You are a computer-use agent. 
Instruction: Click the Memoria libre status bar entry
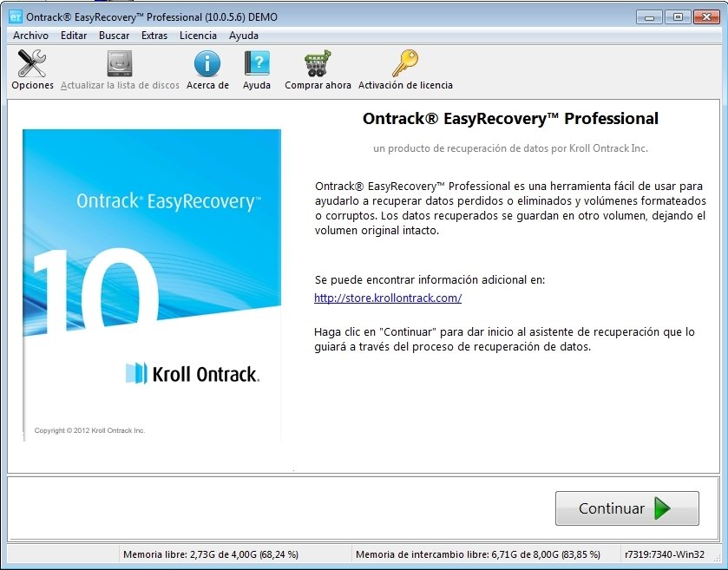211,554
